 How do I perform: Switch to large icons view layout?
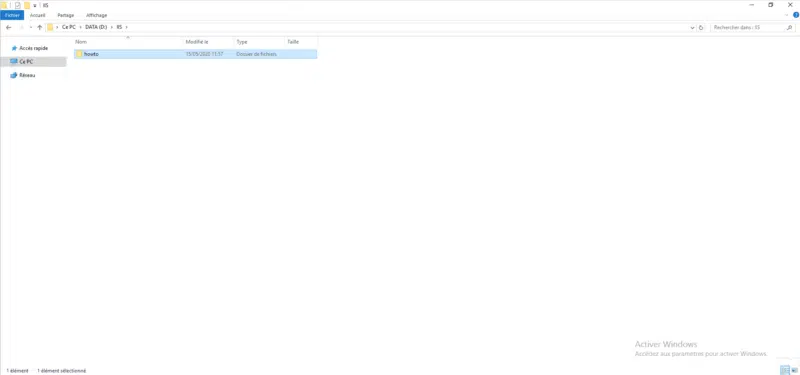794,370
